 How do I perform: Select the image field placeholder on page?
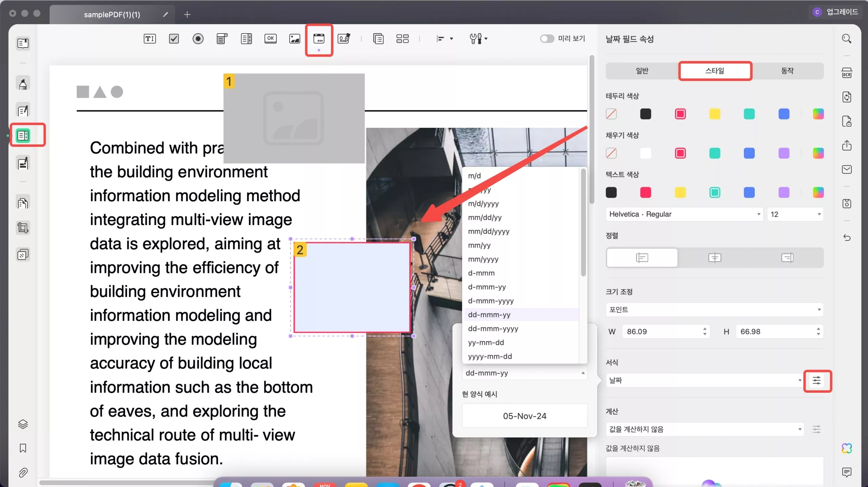[x=294, y=118]
